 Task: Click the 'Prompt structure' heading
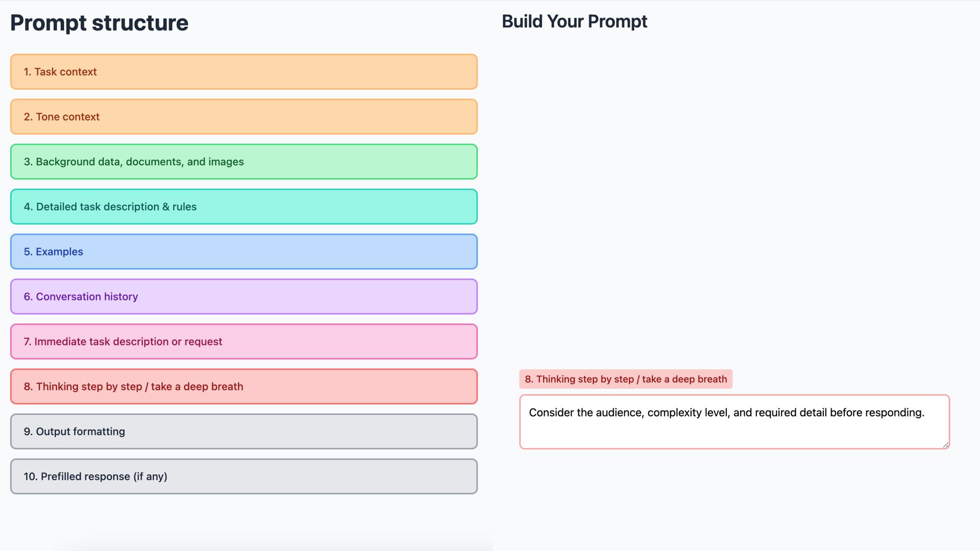[x=99, y=23]
